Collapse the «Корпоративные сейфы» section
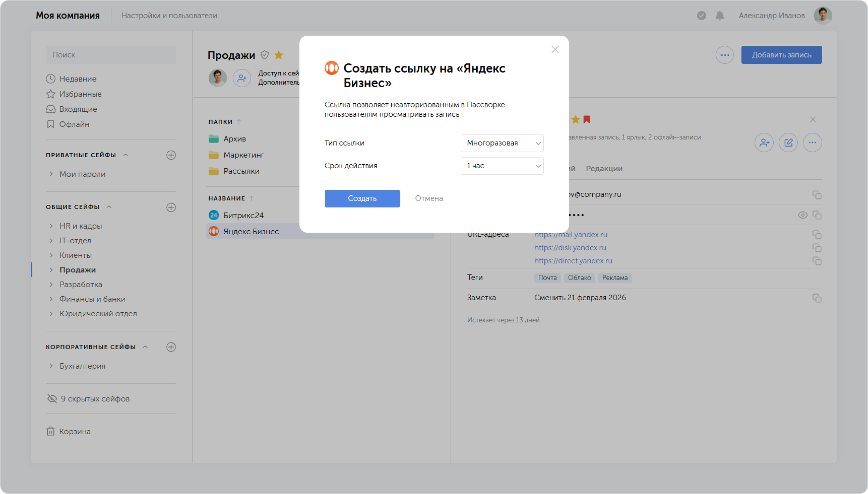 click(x=145, y=347)
